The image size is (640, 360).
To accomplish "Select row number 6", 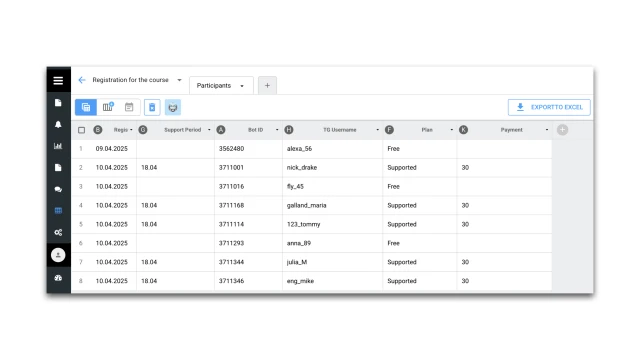I will [80, 243].
